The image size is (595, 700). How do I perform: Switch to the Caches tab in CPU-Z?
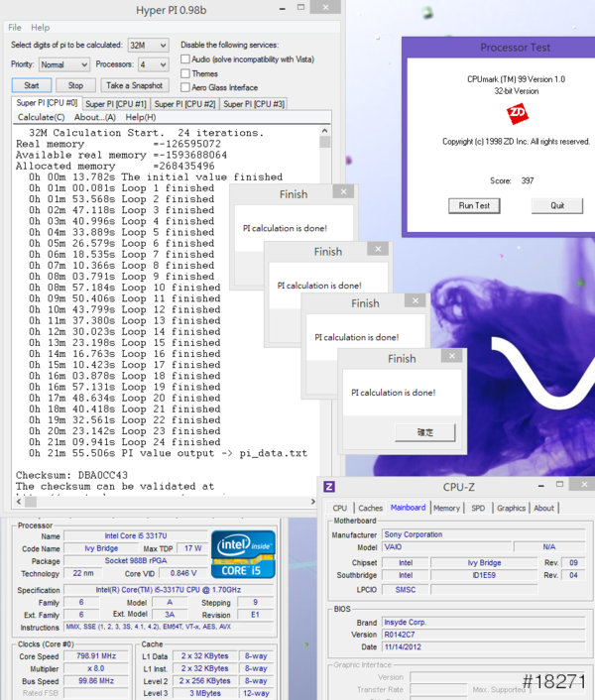(371, 508)
